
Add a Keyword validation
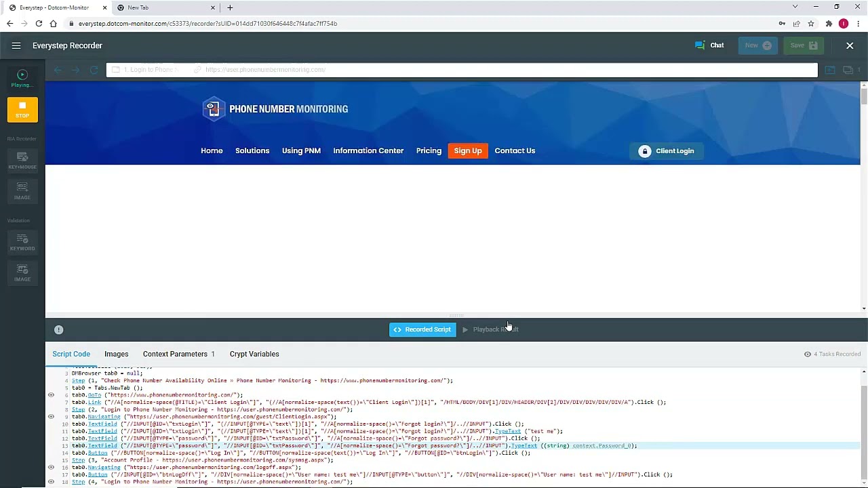22,242
